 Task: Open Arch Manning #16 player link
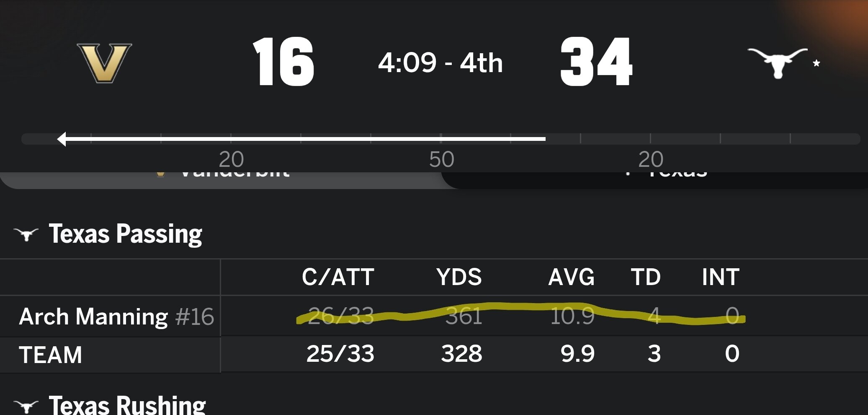point(116,316)
